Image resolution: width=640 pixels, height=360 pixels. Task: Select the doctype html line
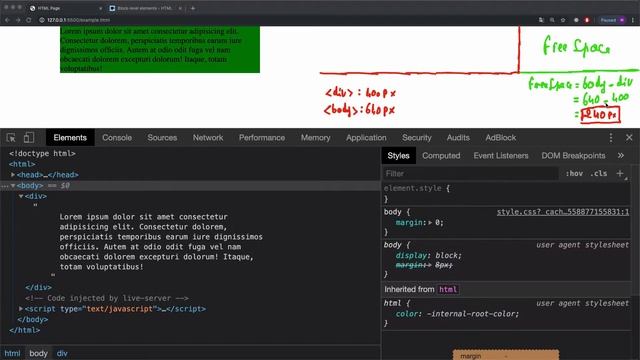[x=42, y=154]
